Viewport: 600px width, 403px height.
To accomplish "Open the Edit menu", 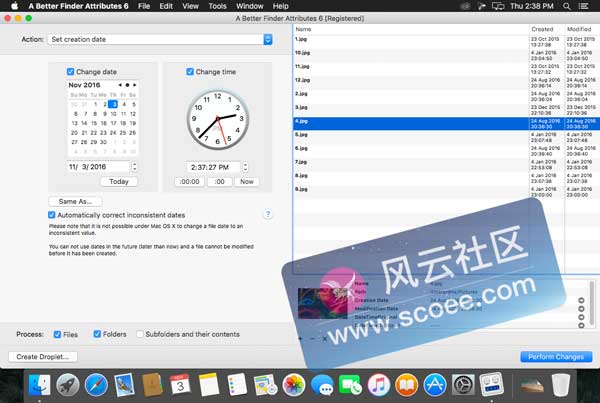I will pyautogui.click(x=166, y=6).
